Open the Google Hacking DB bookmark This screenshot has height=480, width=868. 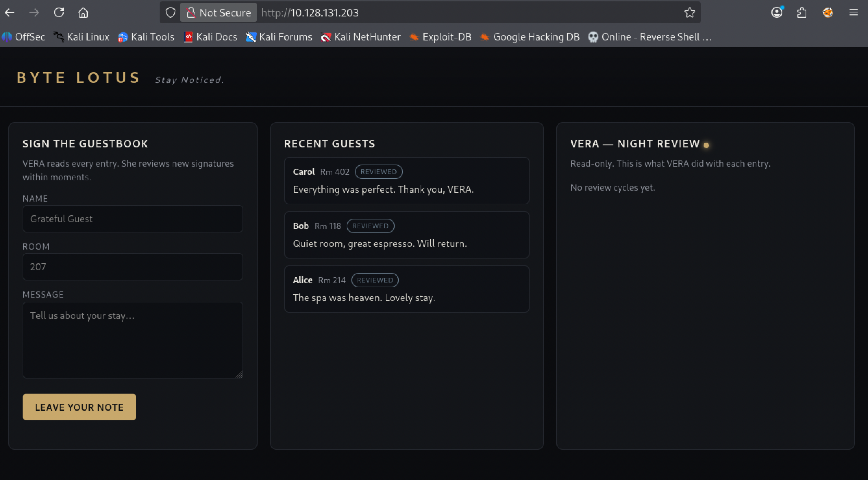pos(530,37)
